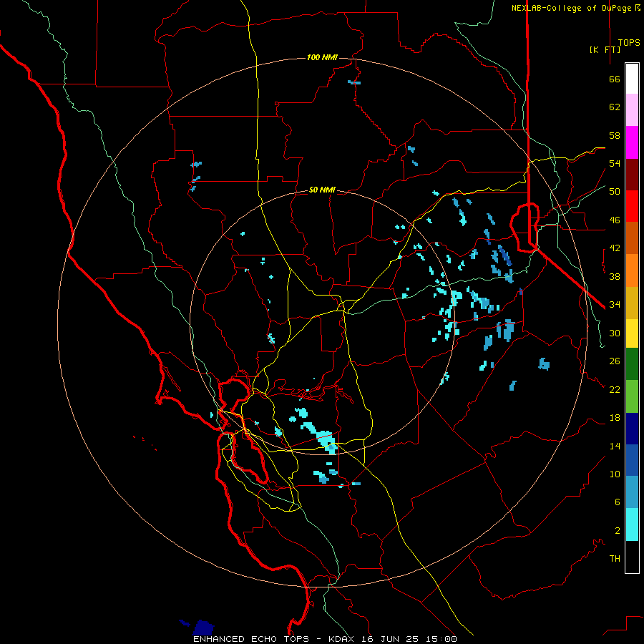Click the legend value "58"
Image resolution: width=644 pixels, height=644 pixels.
pos(615,135)
